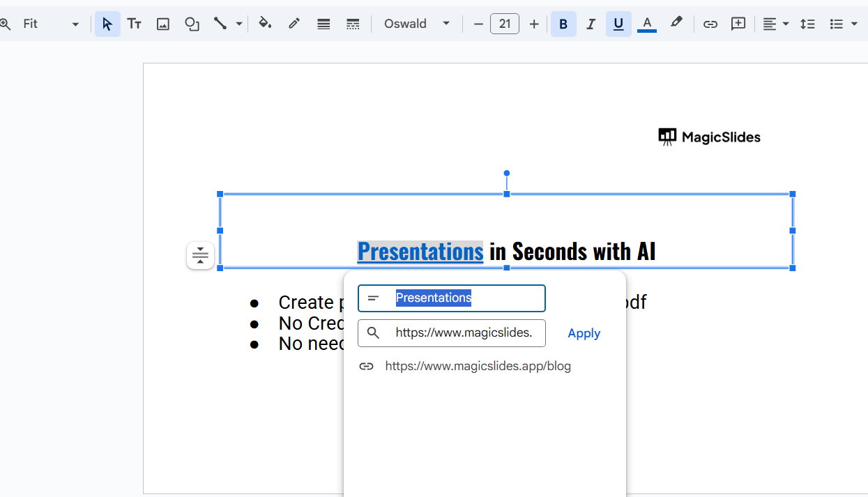Toggle Italic formatting
The image size is (868, 497).
click(591, 24)
